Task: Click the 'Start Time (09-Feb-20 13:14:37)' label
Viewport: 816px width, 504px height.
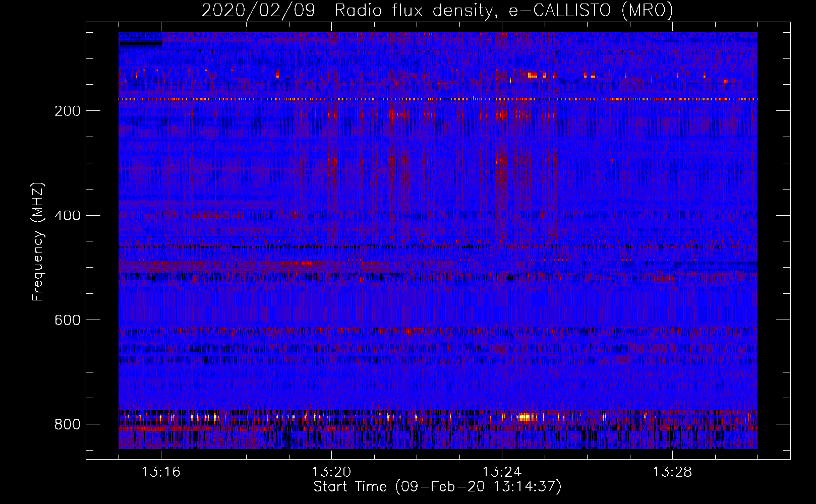Action: [x=437, y=487]
